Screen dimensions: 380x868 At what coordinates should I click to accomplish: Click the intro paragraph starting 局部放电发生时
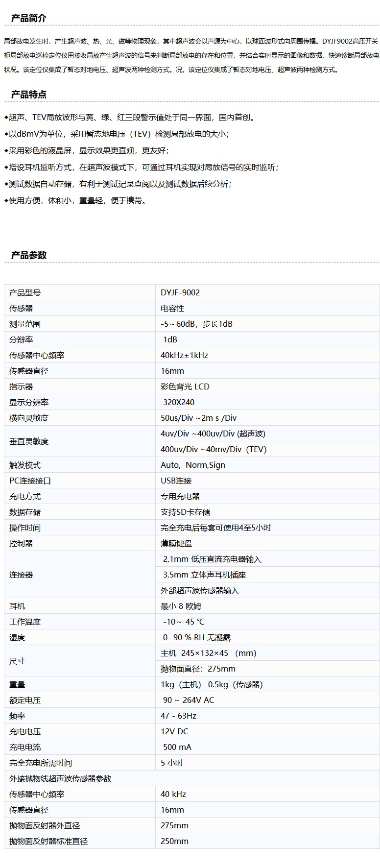coord(191,55)
